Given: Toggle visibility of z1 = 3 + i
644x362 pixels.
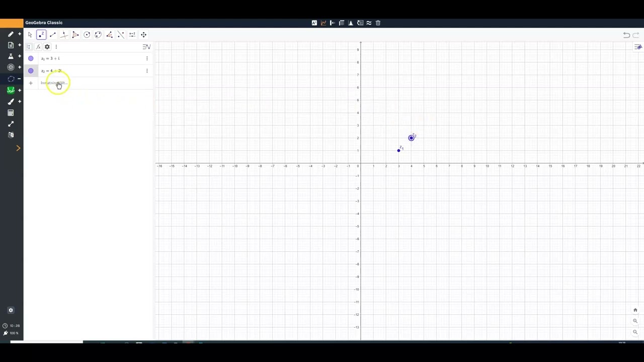Looking at the screenshot, I should [x=31, y=58].
